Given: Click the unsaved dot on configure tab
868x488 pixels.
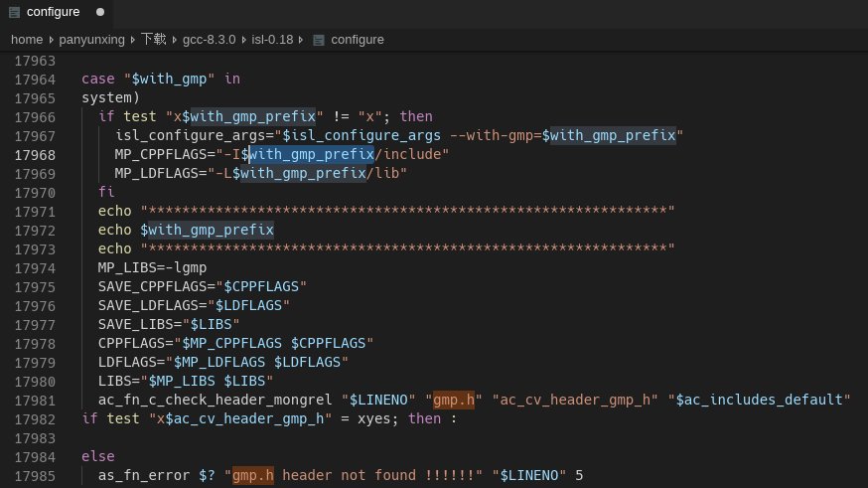Looking at the screenshot, I should [x=100, y=12].
